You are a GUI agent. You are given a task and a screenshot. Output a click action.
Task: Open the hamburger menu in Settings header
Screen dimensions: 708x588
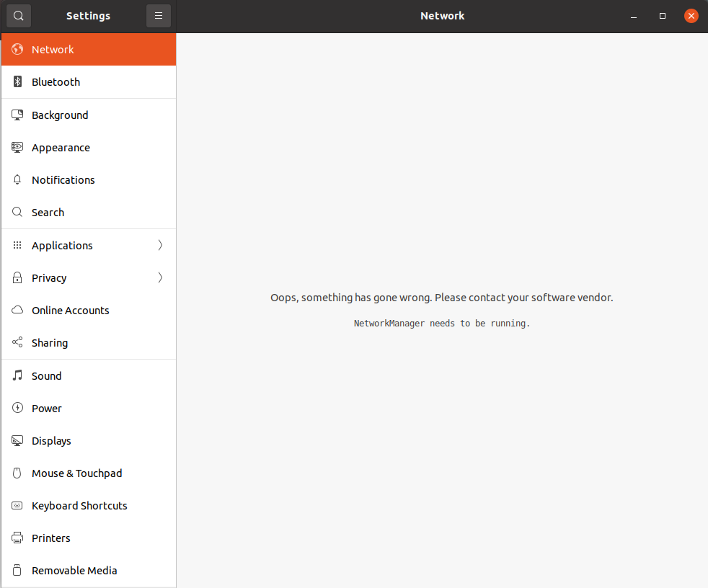tap(159, 16)
